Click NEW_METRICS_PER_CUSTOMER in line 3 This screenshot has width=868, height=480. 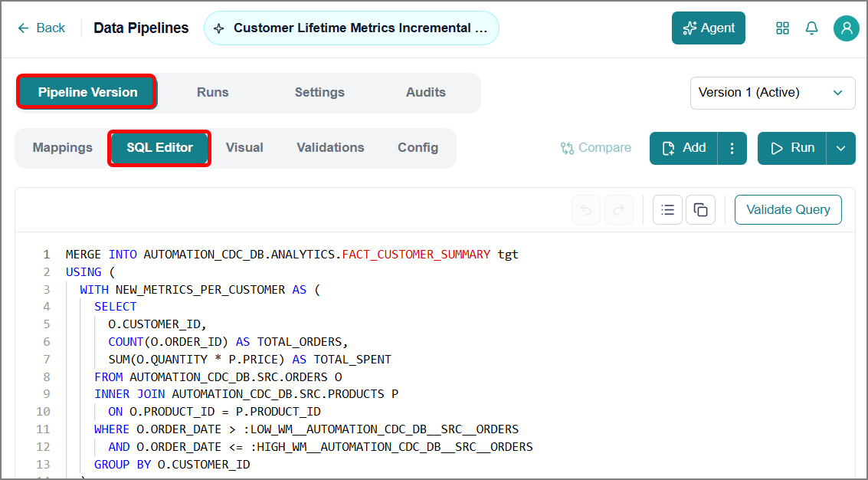coord(201,289)
